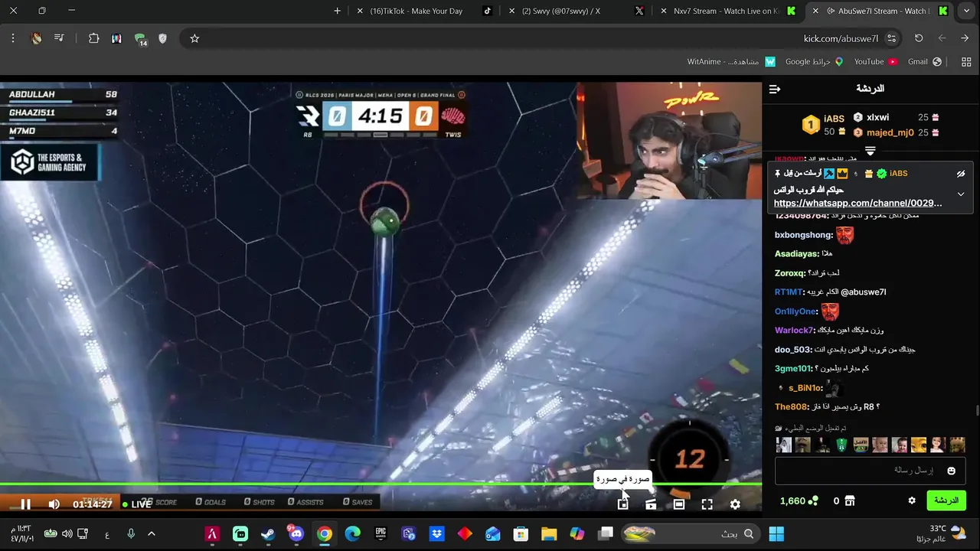Open Discord from taskbar
The height and width of the screenshot is (551, 980).
(296, 533)
